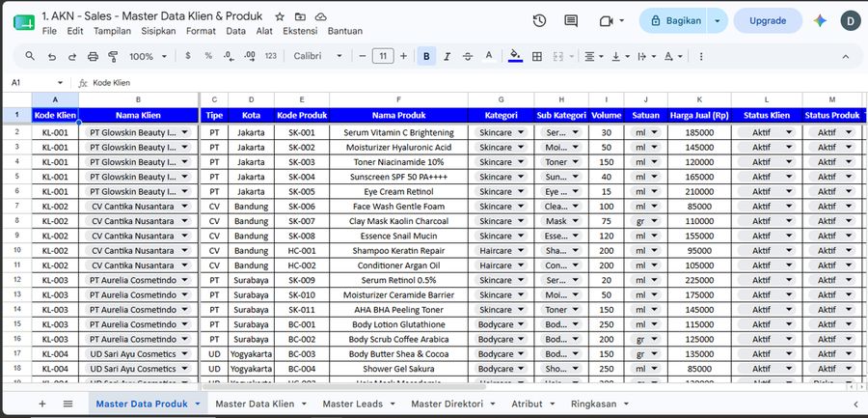Format as percent
The image size is (868, 418).
coord(208,56)
